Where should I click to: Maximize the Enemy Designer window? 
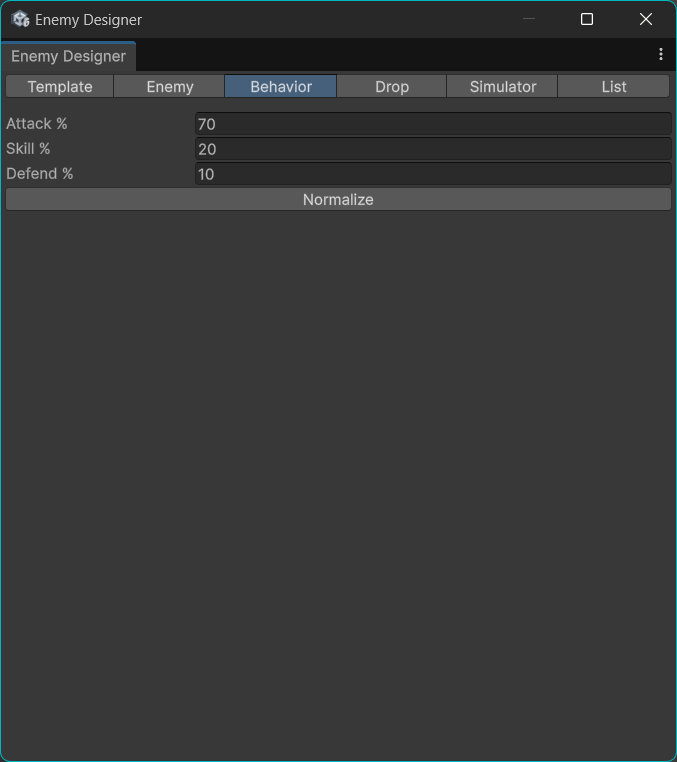tap(587, 19)
